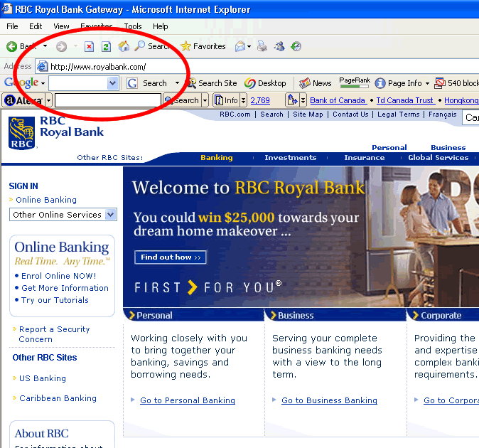
Task: Open the Online Banking sign in link
Action: coord(46,200)
